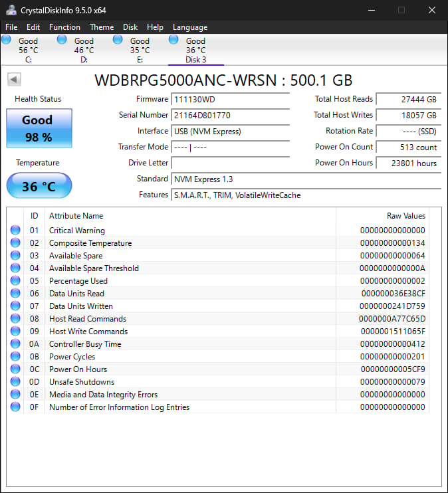Minimize the CrystalDiskInfo window

point(372,10)
